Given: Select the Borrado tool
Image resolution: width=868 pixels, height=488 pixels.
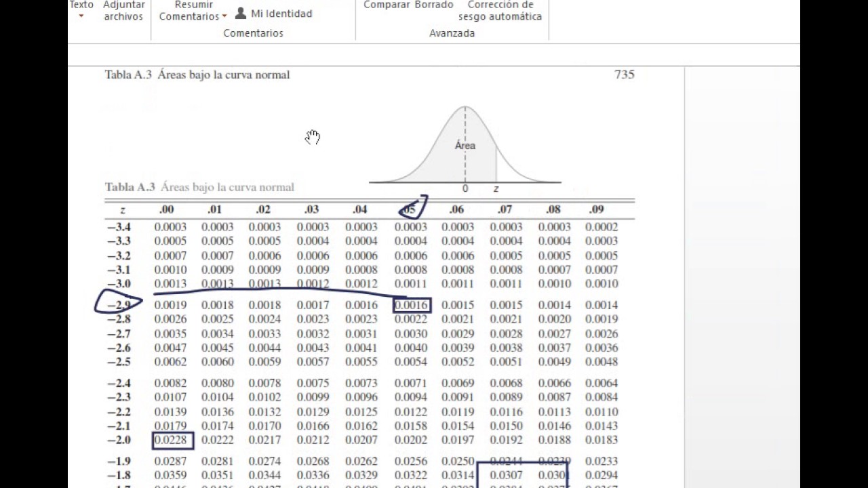Looking at the screenshot, I should coord(434,5).
